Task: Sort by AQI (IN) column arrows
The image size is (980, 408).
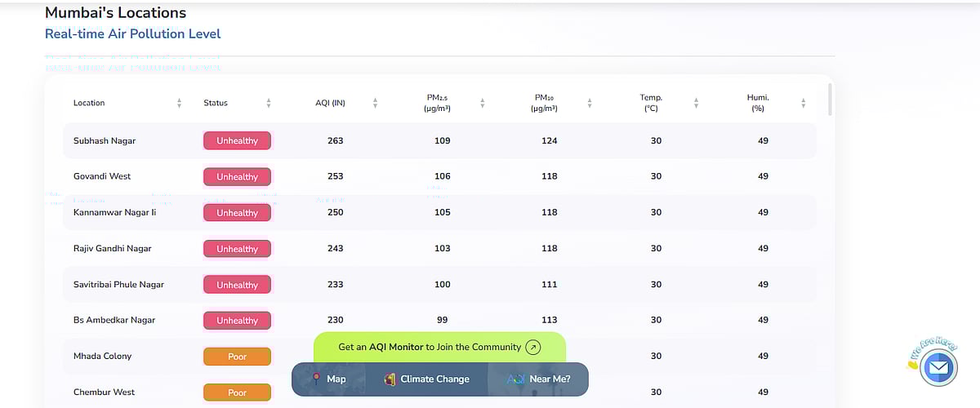Action: pos(375,103)
